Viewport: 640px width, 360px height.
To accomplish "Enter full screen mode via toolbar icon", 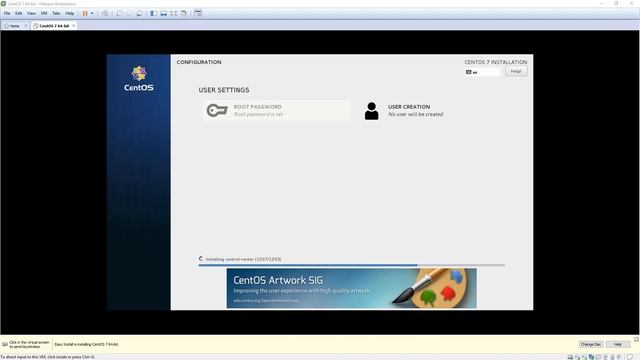I will [x=174, y=13].
